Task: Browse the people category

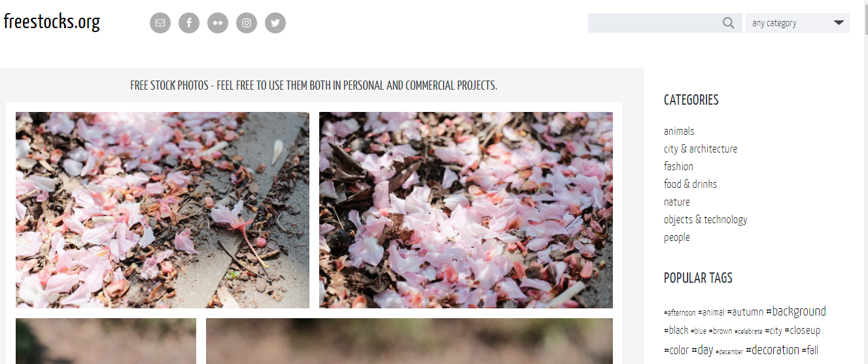Action: [x=677, y=237]
